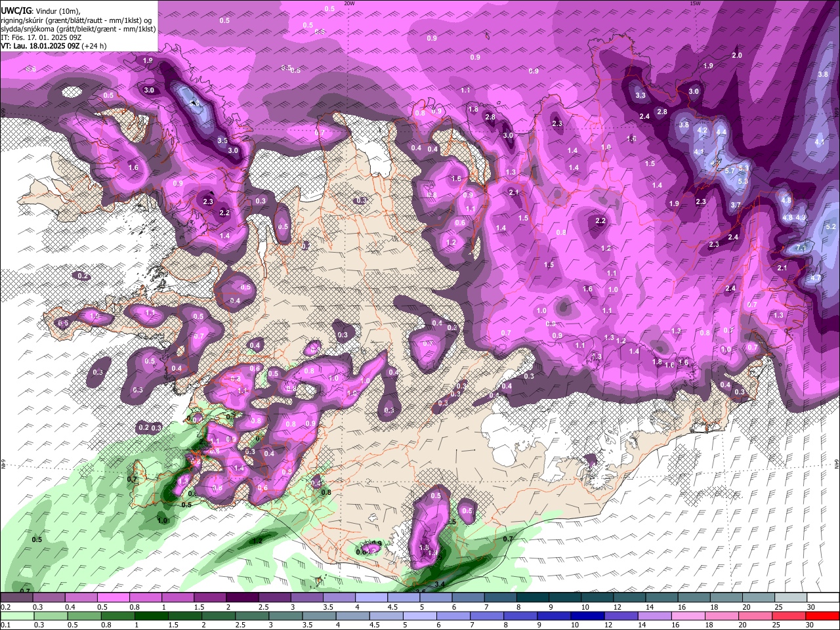
Task: Click the '20W' longitude label
Action: click(349, 3)
